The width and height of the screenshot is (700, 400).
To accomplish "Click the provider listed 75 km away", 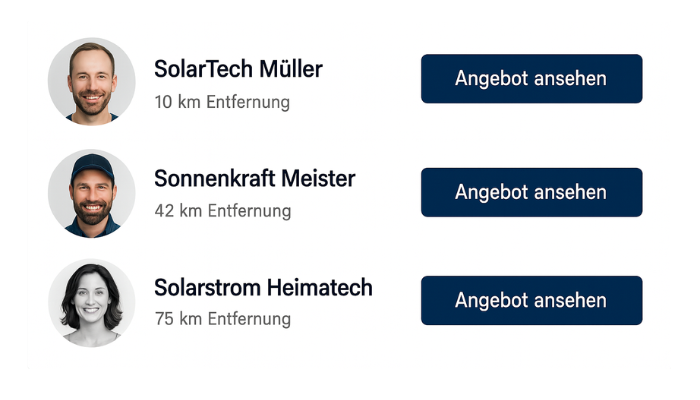I will [263, 288].
